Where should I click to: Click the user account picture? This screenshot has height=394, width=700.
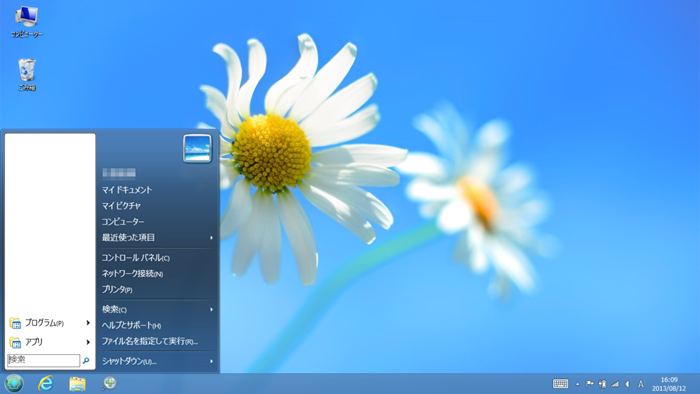pos(197,149)
